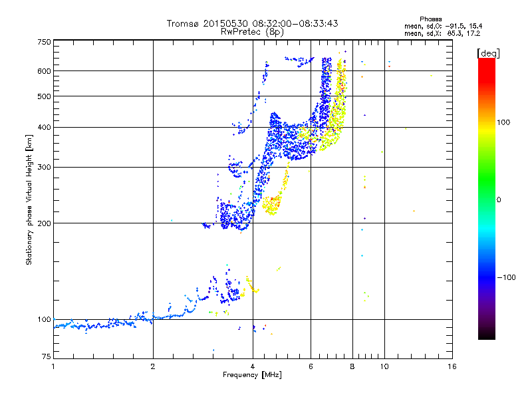Image resolution: width=532 pixels, height=399 pixels.
Task: Click the 'mean, sd,X: 85.3, 17.2' line
Action: pyautogui.click(x=442, y=33)
